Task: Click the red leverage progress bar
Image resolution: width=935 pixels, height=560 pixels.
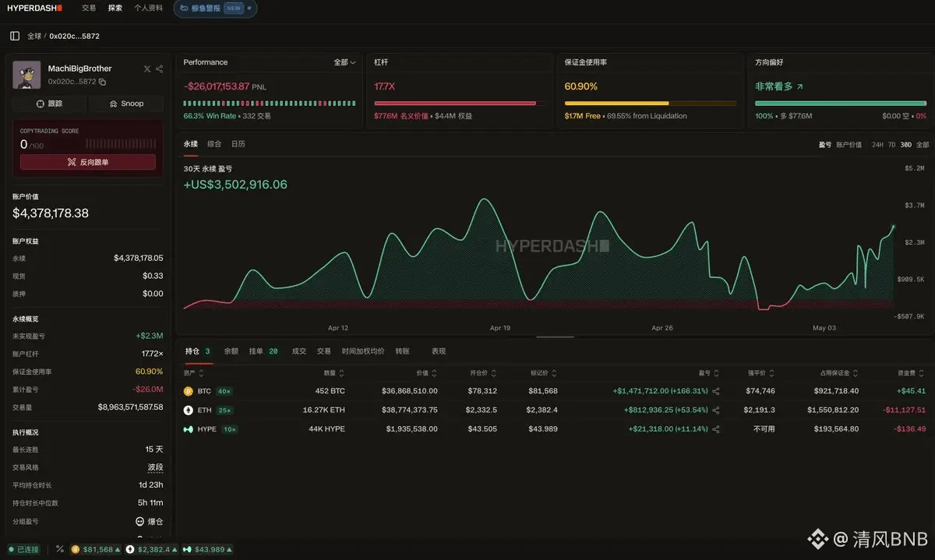Action: pyautogui.click(x=460, y=103)
